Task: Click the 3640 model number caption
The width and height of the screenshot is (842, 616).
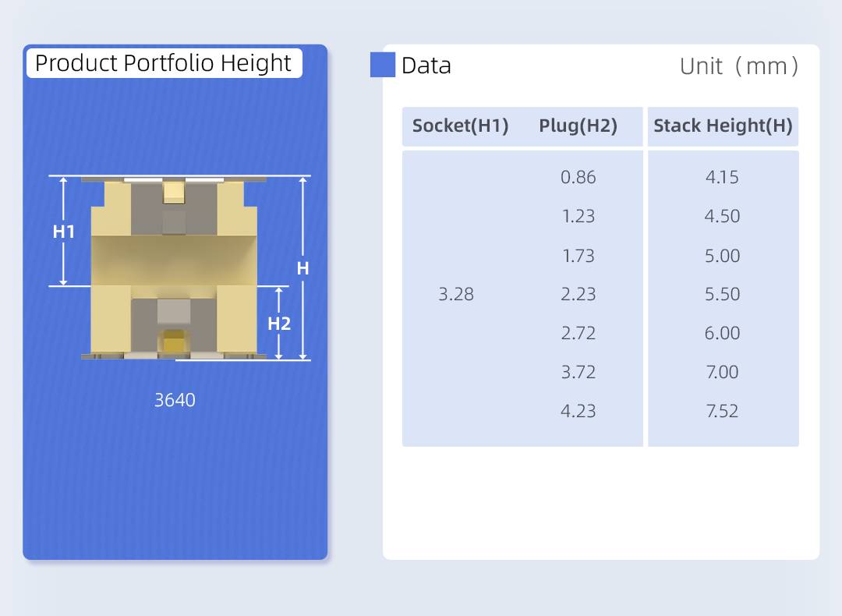Action: [175, 400]
